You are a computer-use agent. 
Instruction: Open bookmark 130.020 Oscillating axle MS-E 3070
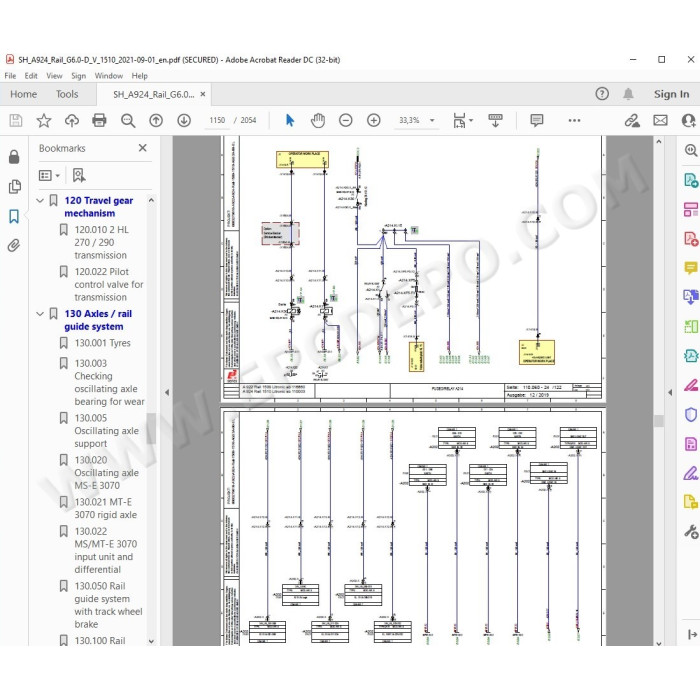[x=106, y=473]
